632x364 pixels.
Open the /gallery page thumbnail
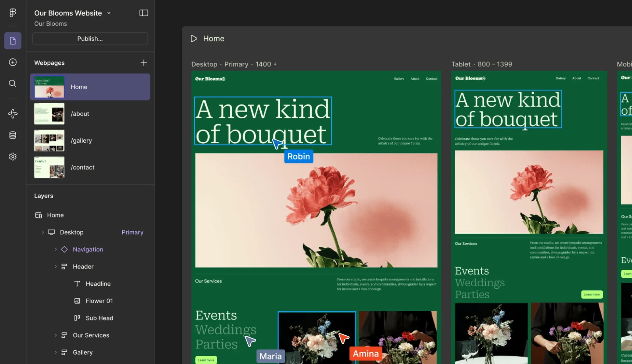coord(49,140)
